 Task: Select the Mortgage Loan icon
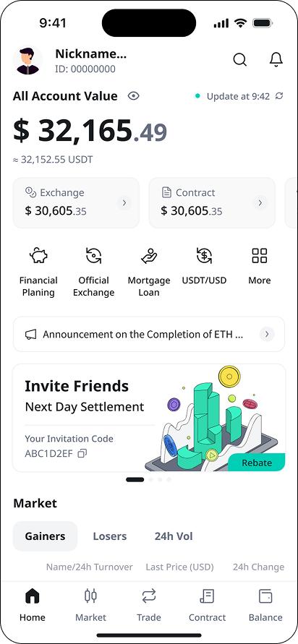pos(149,255)
